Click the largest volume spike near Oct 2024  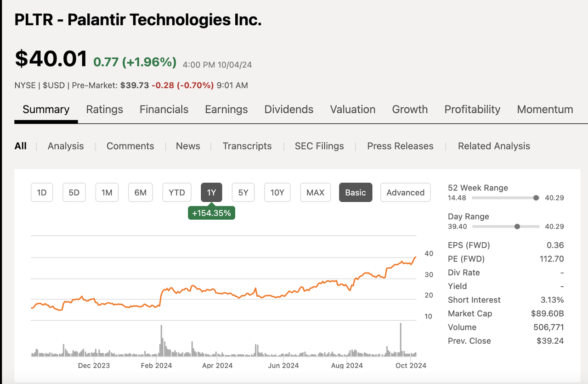point(401,339)
